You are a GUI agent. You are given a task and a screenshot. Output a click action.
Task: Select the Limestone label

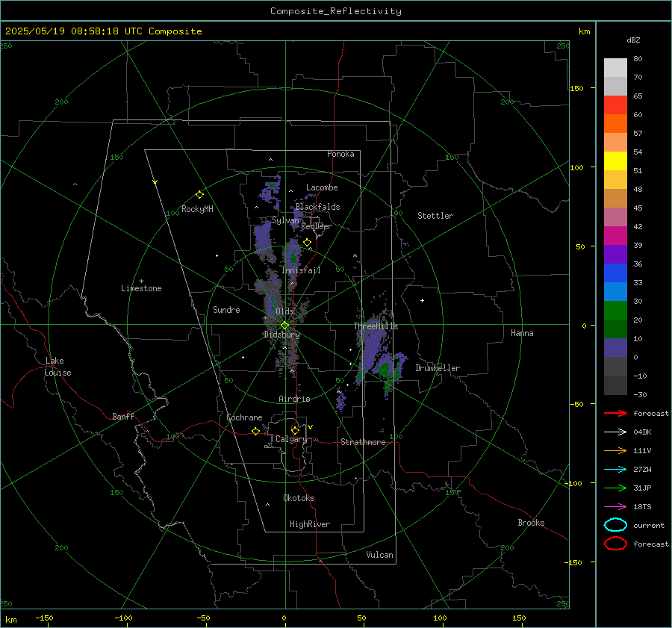(x=141, y=288)
